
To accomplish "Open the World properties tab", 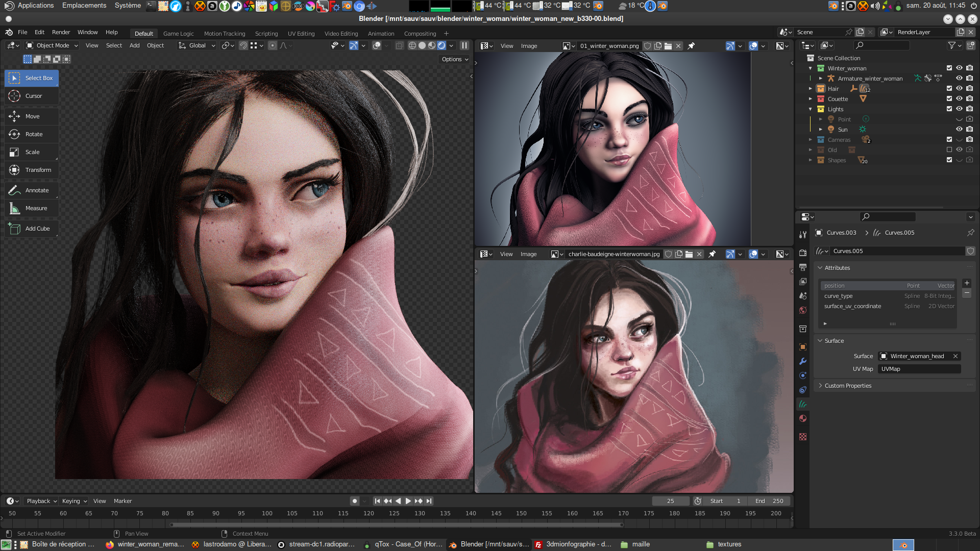I will pyautogui.click(x=803, y=310).
